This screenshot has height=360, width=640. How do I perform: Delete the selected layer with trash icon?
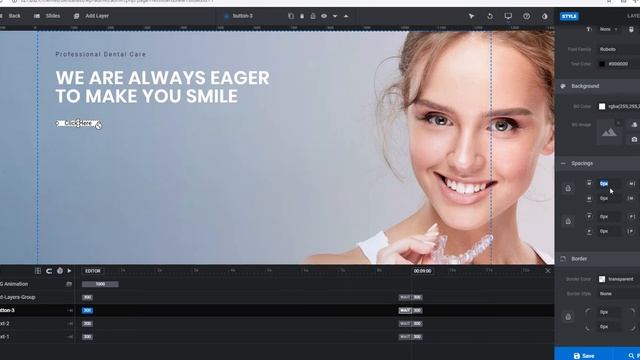pyautogui.click(x=302, y=16)
